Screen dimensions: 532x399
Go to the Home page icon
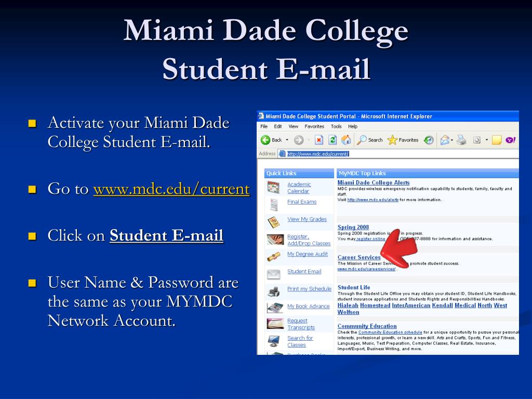pos(346,140)
